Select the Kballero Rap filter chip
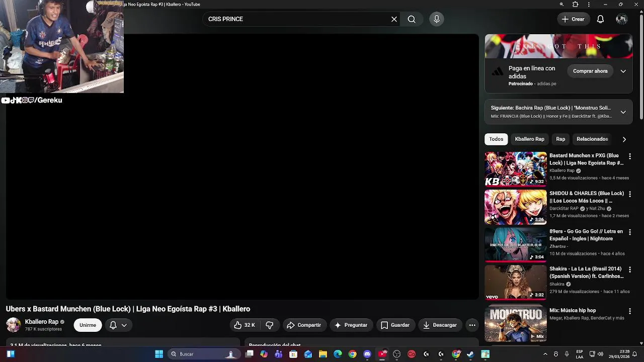The width and height of the screenshot is (644, 362). [x=529, y=139]
